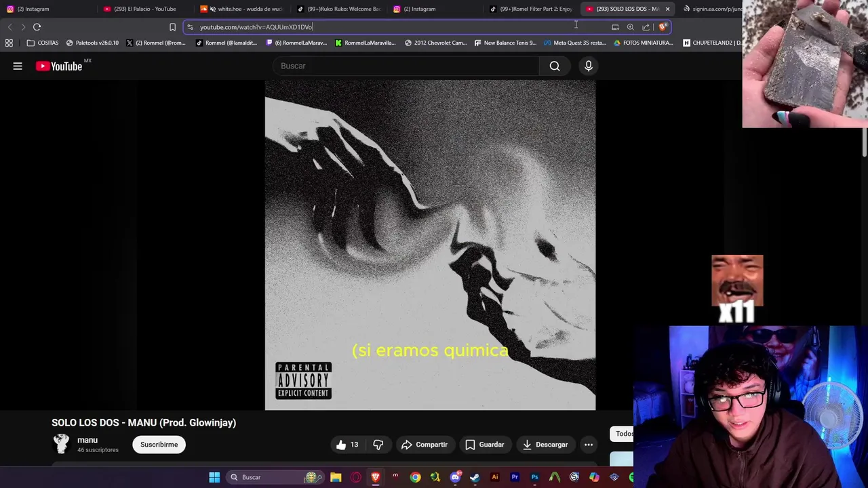Open the Brave Shields lion icon
This screenshot has height=488, width=868.
pyautogui.click(x=663, y=27)
